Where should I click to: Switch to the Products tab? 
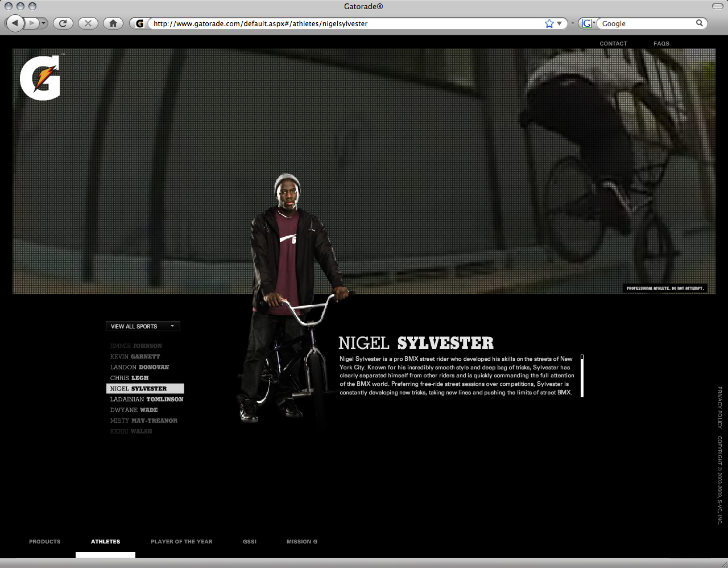pos(45,542)
